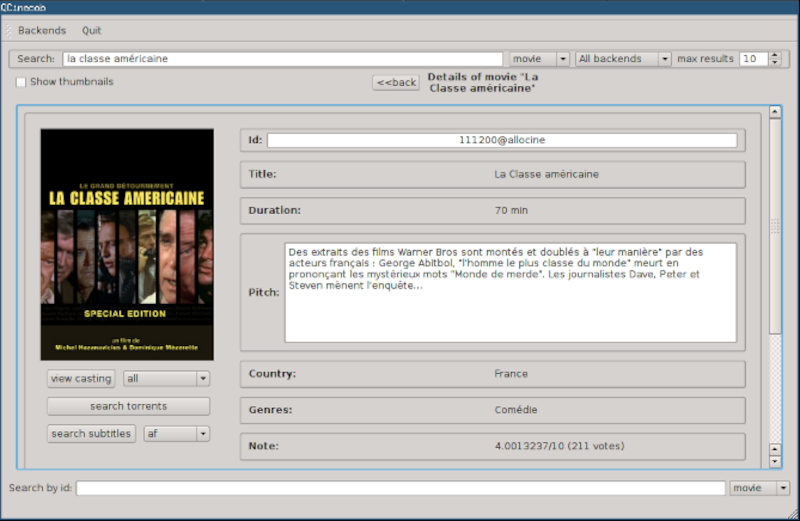Click the Pitch description text box
800x521 pixels.
tap(510, 292)
